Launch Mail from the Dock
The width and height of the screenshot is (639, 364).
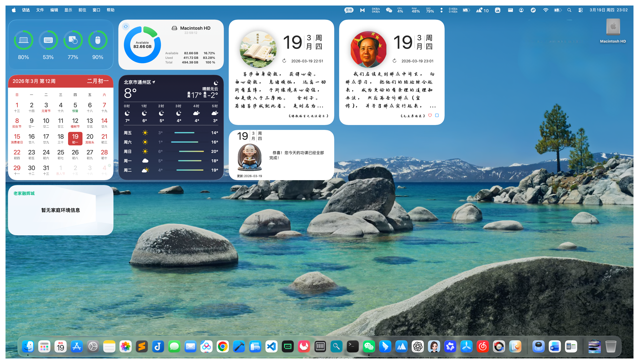tap(190, 347)
